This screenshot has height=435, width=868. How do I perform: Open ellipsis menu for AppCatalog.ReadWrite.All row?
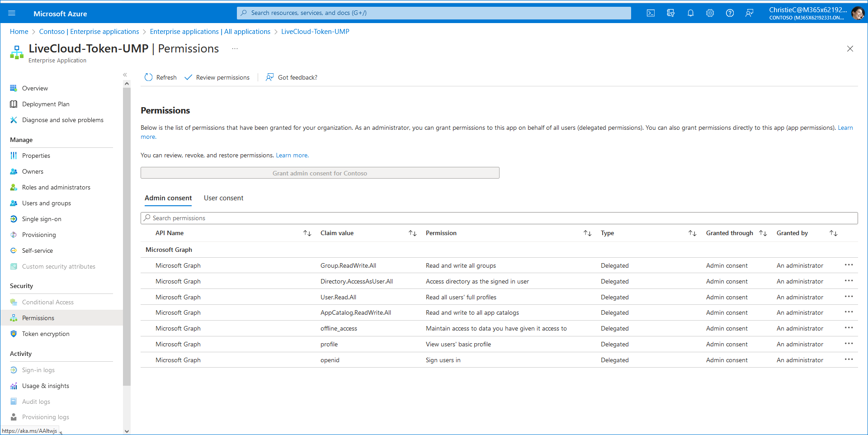(x=849, y=312)
